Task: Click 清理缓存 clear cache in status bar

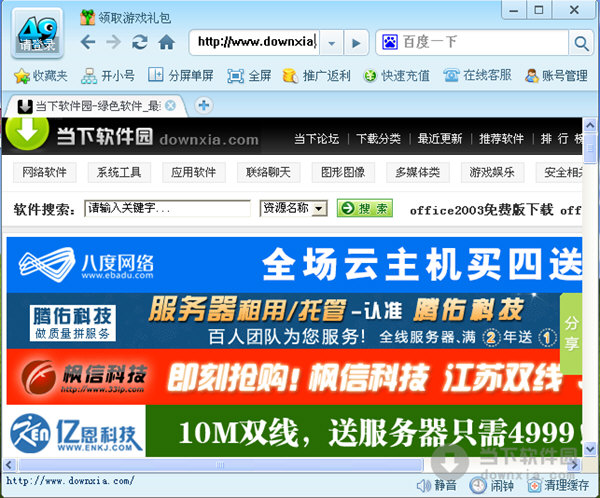Action: [558, 486]
